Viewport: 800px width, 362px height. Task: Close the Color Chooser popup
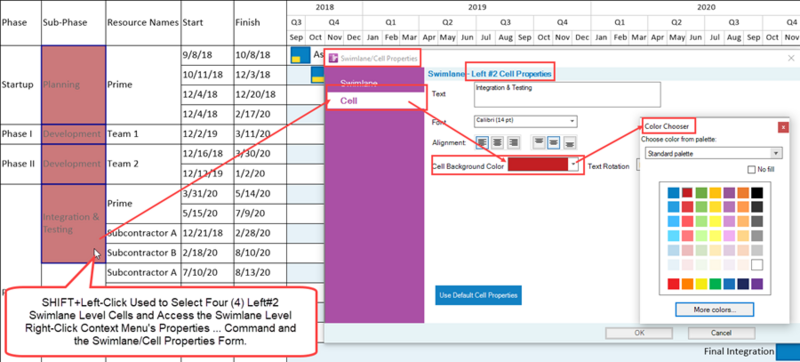tap(783, 127)
